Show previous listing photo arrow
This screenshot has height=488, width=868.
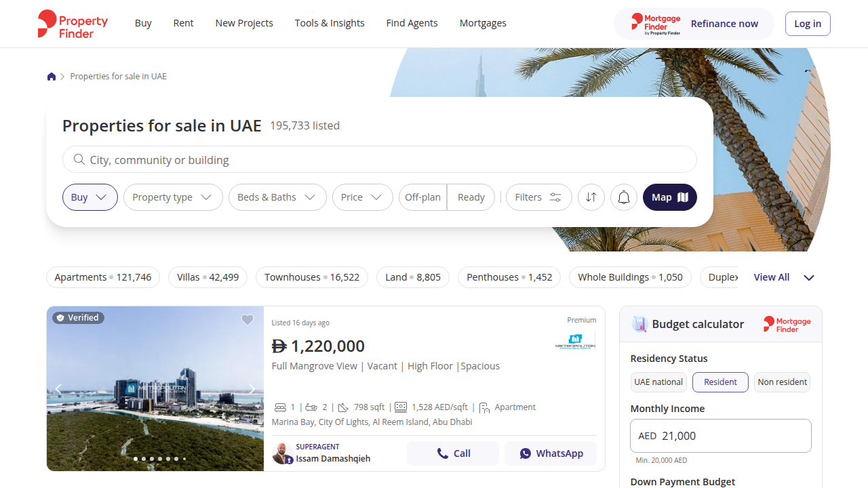58,389
